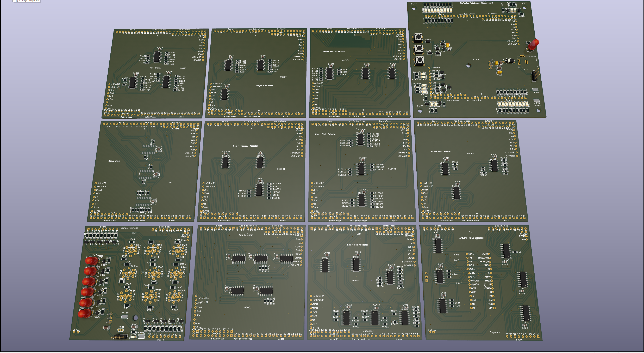This screenshot has width=644, height=353.
Task: Click the 'Arduino Nano Interface' board title
Action: tap(472, 238)
